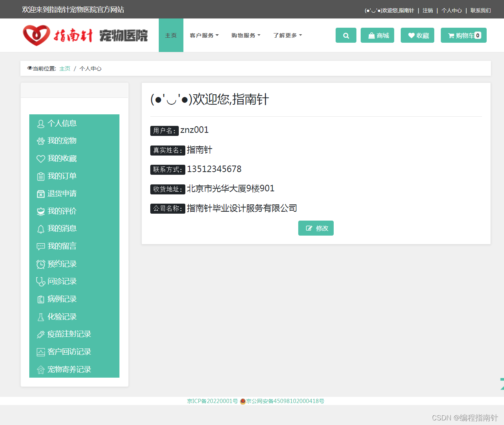
Task: Click the shopping bag icon in 商城
Action: [371, 35]
